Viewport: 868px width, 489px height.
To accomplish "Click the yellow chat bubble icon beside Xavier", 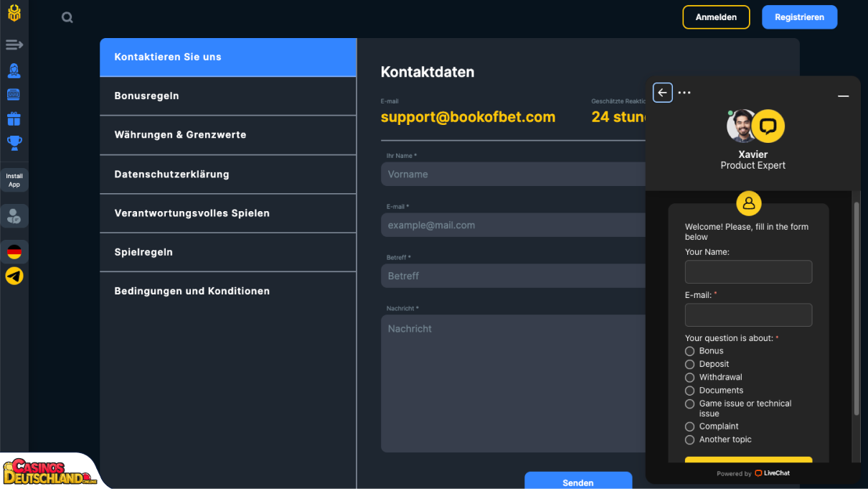I will point(768,126).
